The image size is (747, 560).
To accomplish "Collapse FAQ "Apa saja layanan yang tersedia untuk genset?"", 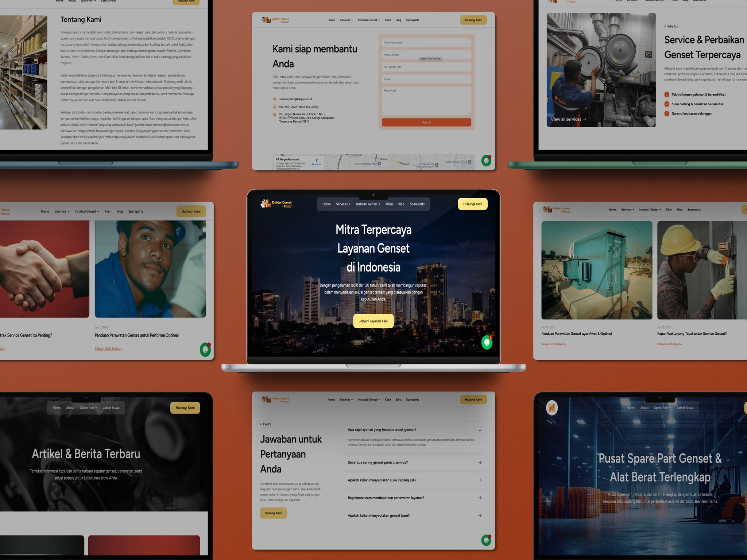I will pyautogui.click(x=415, y=429).
